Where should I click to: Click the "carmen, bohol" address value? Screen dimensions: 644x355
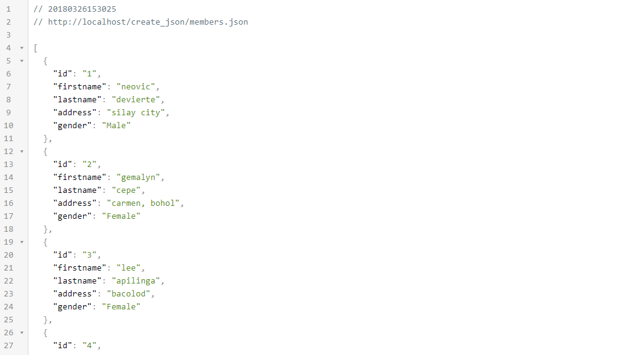coord(143,203)
